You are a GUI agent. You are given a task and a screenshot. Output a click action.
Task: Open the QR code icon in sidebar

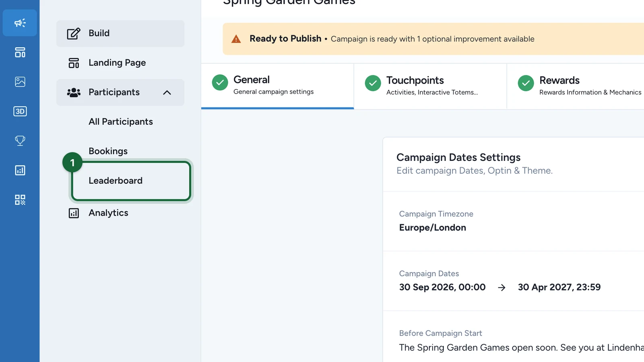[x=20, y=200]
